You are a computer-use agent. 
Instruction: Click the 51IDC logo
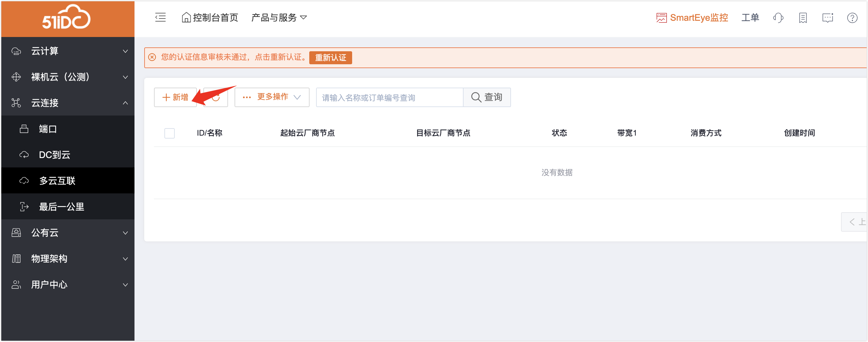pos(66,18)
